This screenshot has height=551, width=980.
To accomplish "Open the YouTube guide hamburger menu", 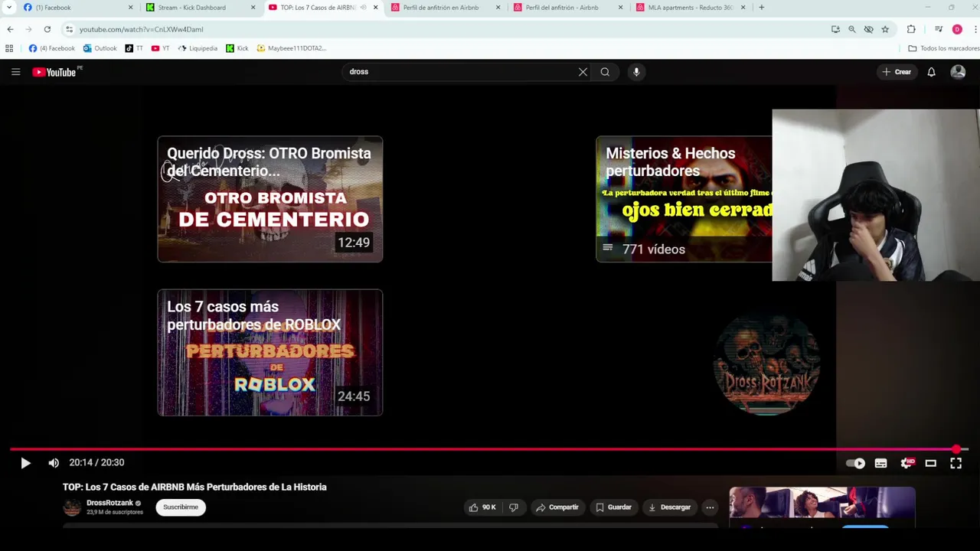I will point(15,72).
